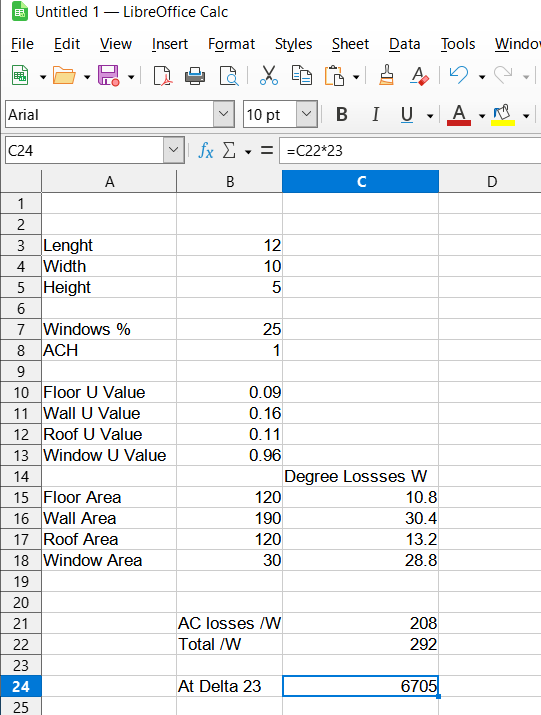Toggle Underline formatting
Image resolution: width=541 pixels, height=715 pixels.
tap(406, 114)
